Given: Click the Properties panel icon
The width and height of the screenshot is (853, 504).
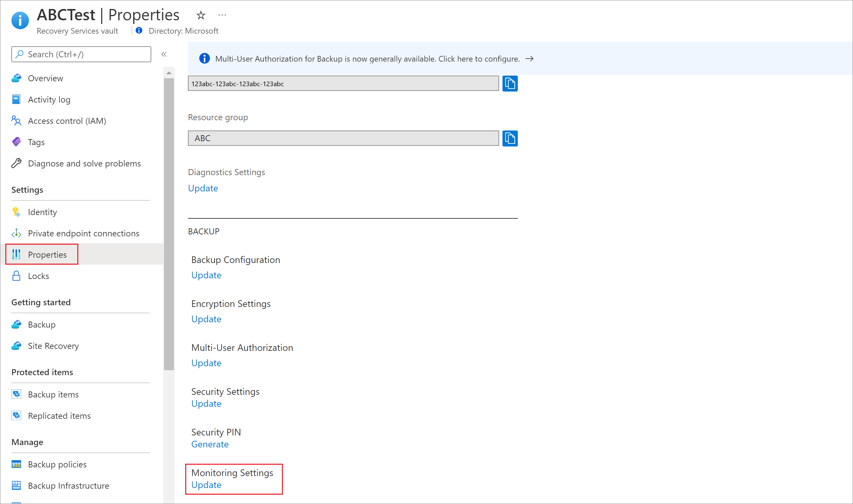Looking at the screenshot, I should (16, 254).
